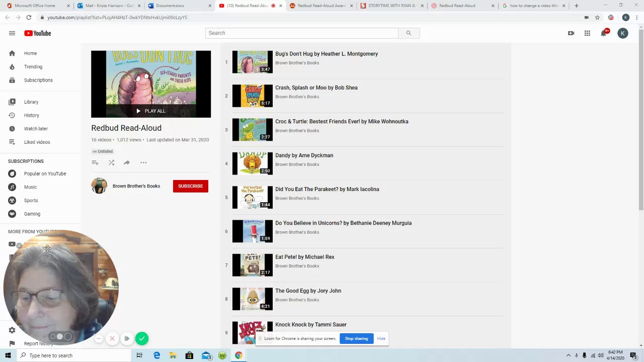Pause the Loom recording
The width and height of the screenshot is (644, 362).
coord(127,338)
